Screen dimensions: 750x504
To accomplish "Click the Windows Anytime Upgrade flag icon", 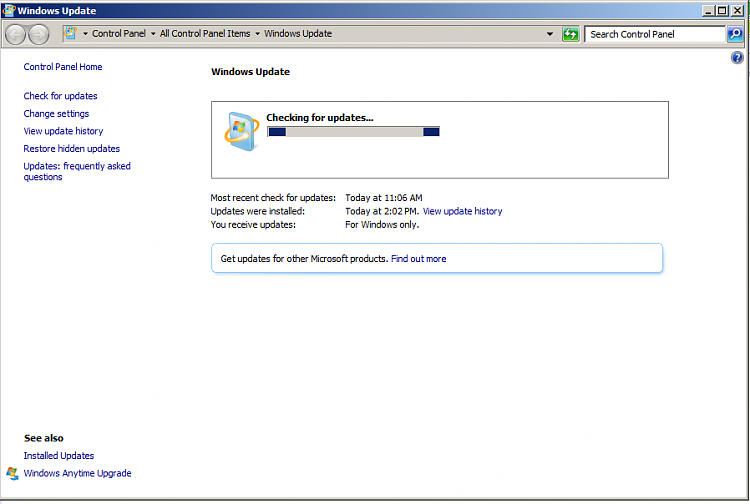I will coord(12,473).
